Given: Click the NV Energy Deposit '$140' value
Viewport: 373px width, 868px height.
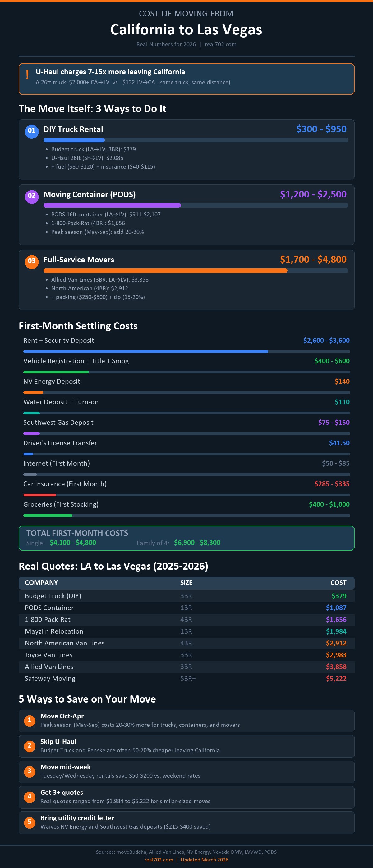Looking at the screenshot, I should pos(342,382).
